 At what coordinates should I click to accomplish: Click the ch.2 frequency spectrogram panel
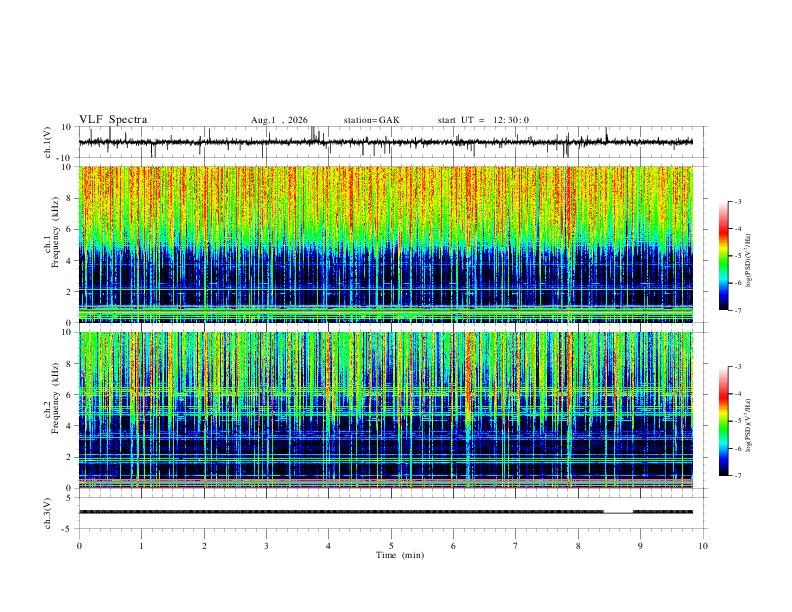386,410
